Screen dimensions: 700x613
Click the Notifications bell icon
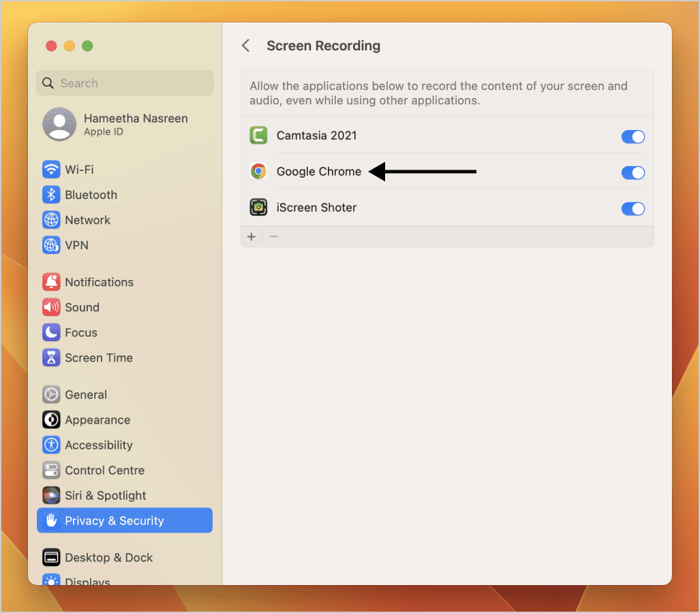pyautogui.click(x=51, y=282)
